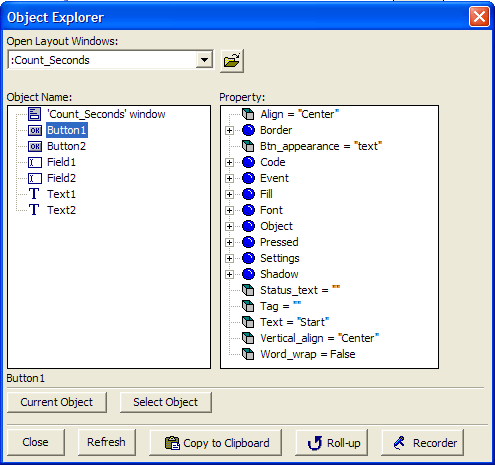This screenshot has width=495, height=465.
Task: Click the Pressed property label
Action: (279, 242)
